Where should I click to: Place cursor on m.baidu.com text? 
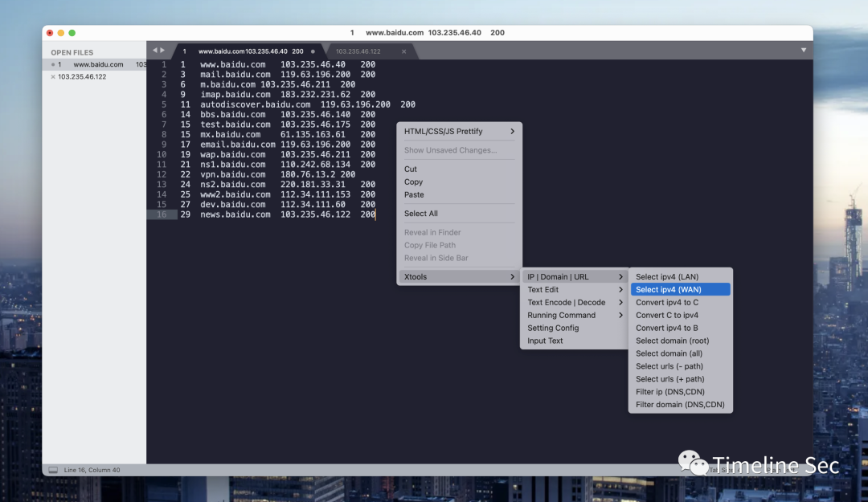point(228,84)
